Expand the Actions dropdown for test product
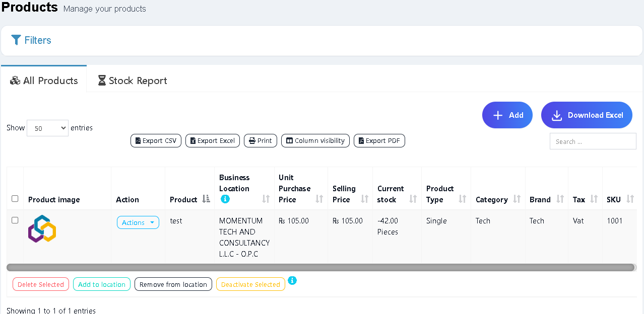The width and height of the screenshot is (644, 314). [138, 222]
